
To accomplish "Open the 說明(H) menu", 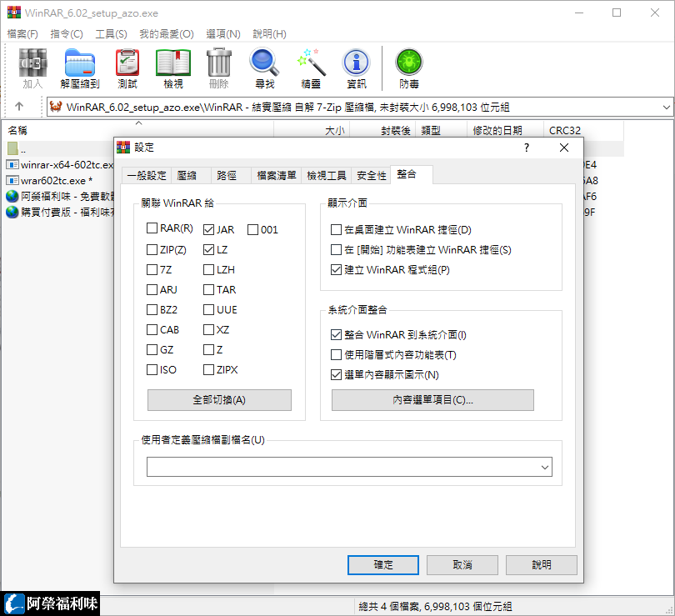I will click(269, 34).
